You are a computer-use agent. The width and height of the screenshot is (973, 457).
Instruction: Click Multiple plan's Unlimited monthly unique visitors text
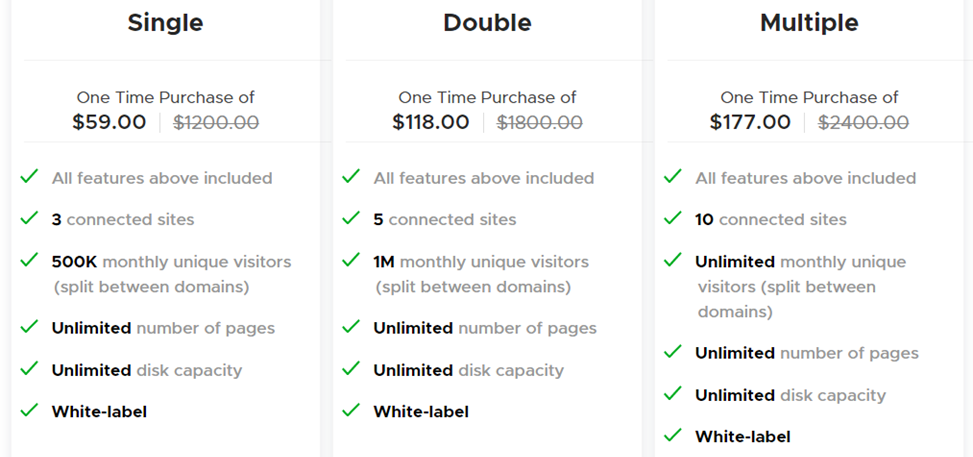click(800, 262)
